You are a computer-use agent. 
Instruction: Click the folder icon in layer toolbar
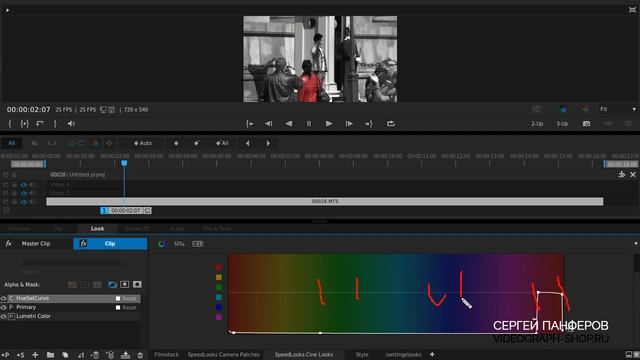pyautogui.click(x=50, y=355)
